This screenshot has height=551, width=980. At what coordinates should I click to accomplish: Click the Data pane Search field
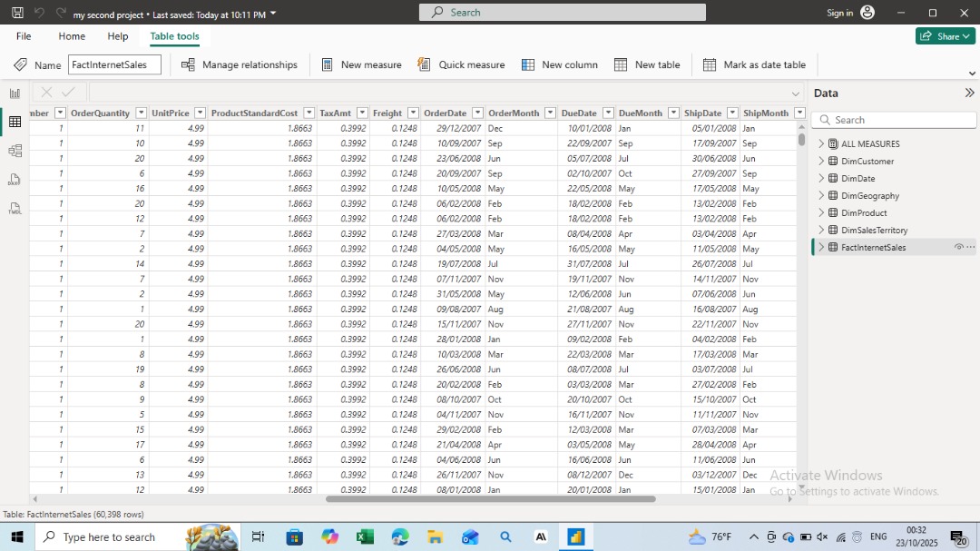pos(894,120)
